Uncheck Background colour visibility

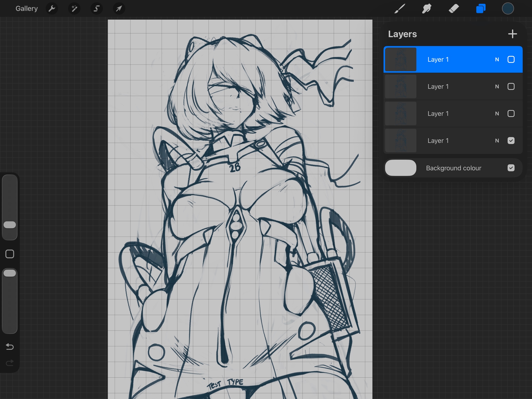coord(511,168)
